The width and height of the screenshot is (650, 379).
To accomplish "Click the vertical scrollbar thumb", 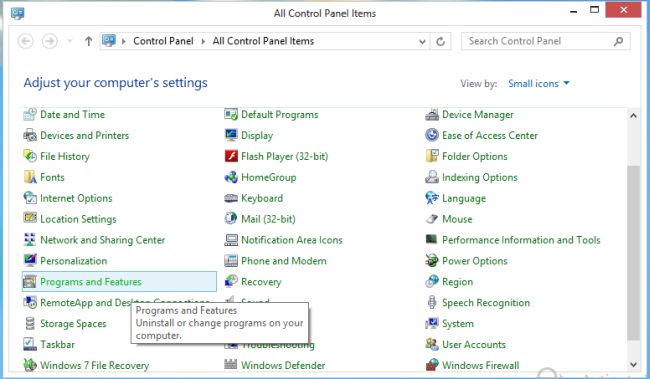I will 633,253.
